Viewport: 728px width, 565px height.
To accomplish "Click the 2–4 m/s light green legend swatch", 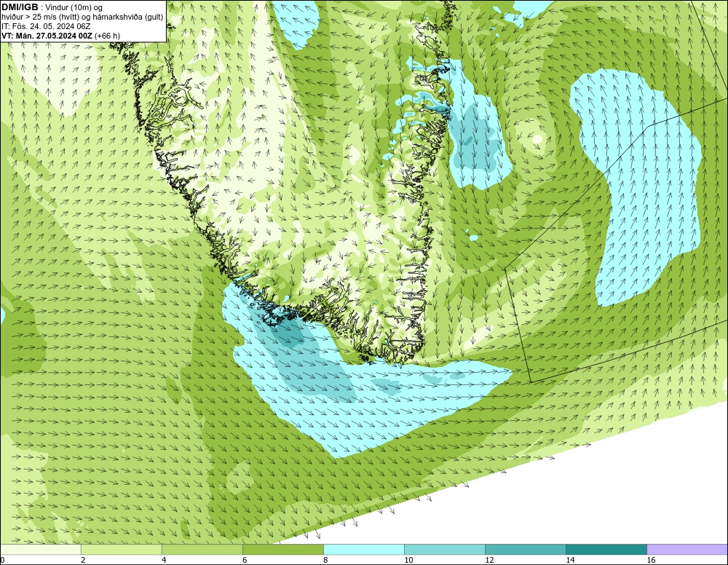I will pyautogui.click(x=121, y=550).
